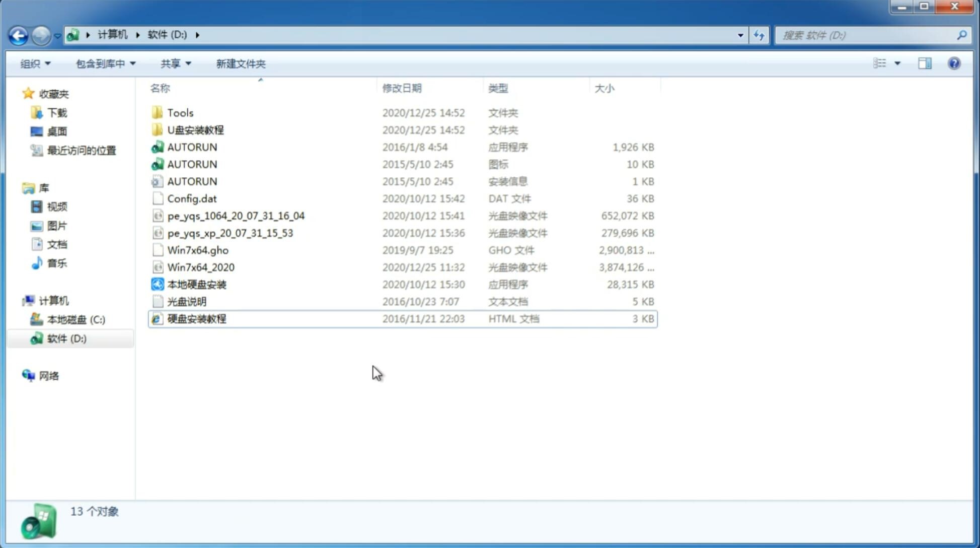Switch to 软件 (D:) drive
Image resolution: width=980 pixels, height=548 pixels.
point(66,338)
